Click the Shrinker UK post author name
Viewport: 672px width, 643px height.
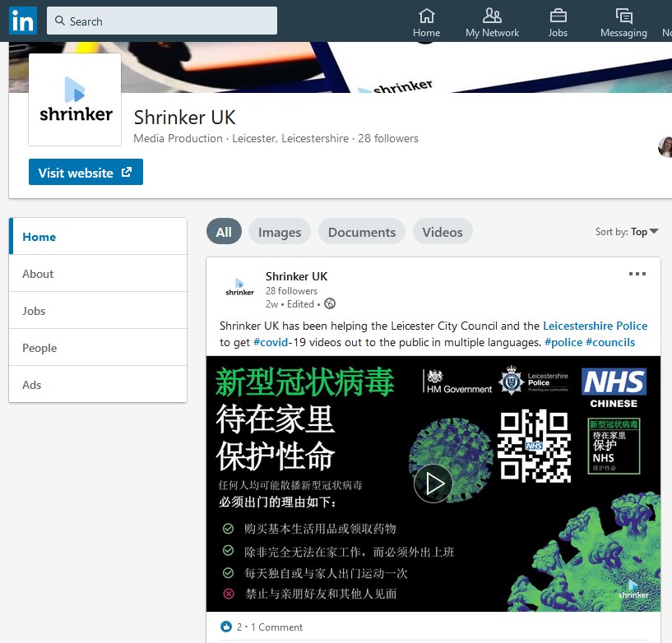(x=297, y=276)
